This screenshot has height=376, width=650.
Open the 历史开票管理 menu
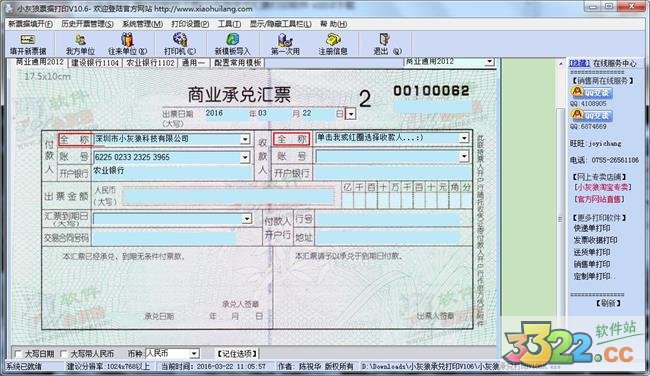pos(87,24)
